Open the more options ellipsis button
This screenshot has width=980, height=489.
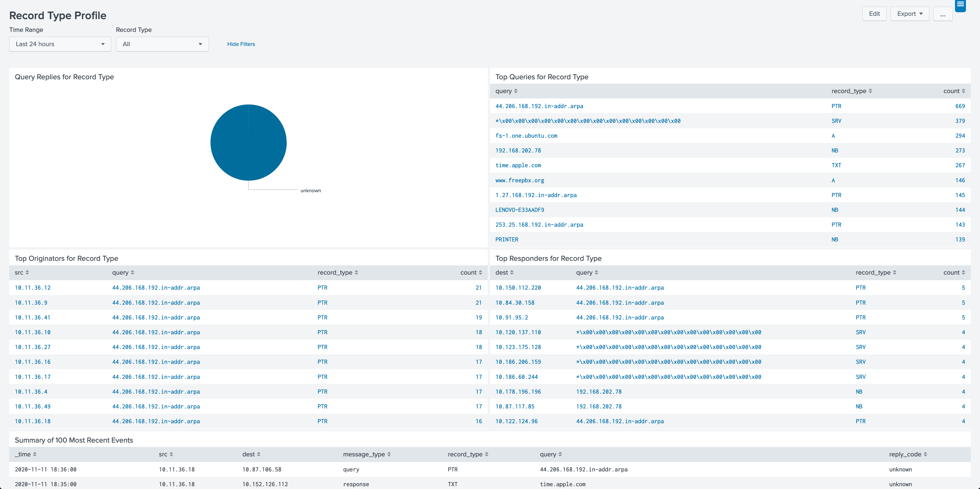(x=943, y=14)
